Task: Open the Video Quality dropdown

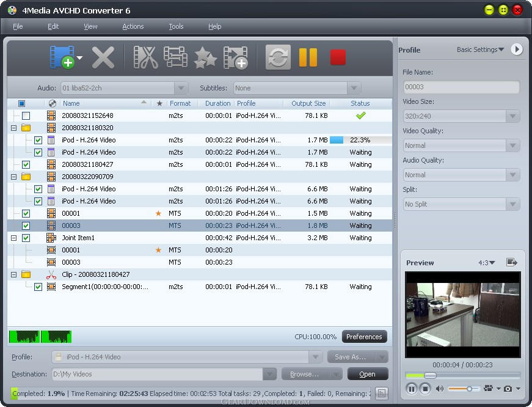Action: tap(512, 145)
